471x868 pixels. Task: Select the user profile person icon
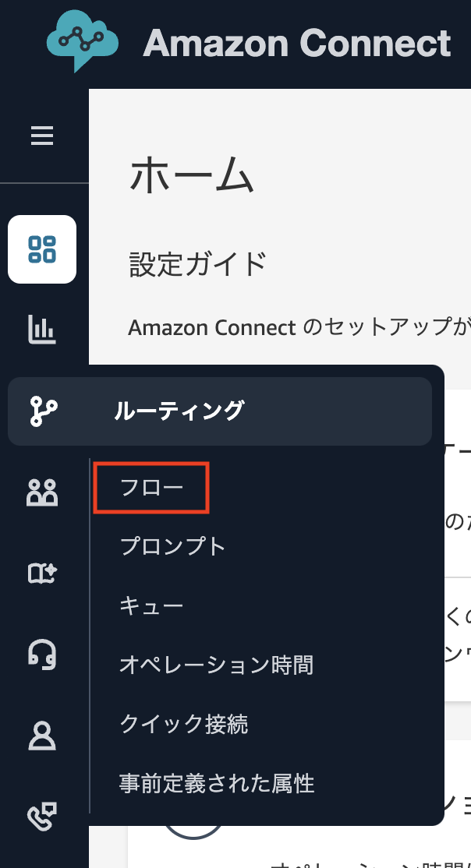(41, 736)
